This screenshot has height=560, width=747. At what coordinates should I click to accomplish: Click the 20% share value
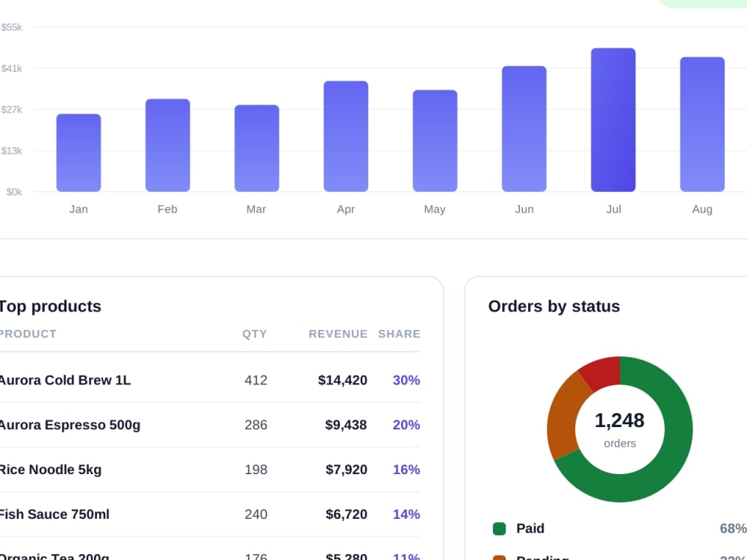[x=406, y=425]
